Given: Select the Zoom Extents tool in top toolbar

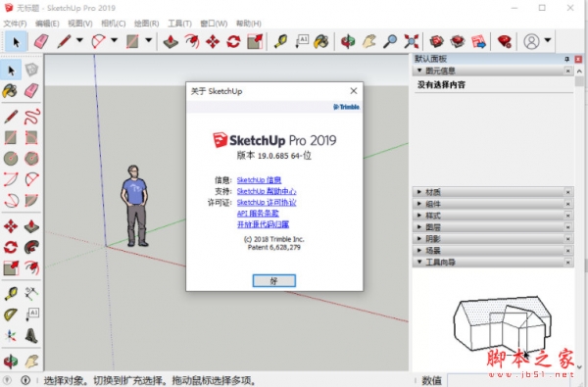Looking at the screenshot, I should click(411, 41).
